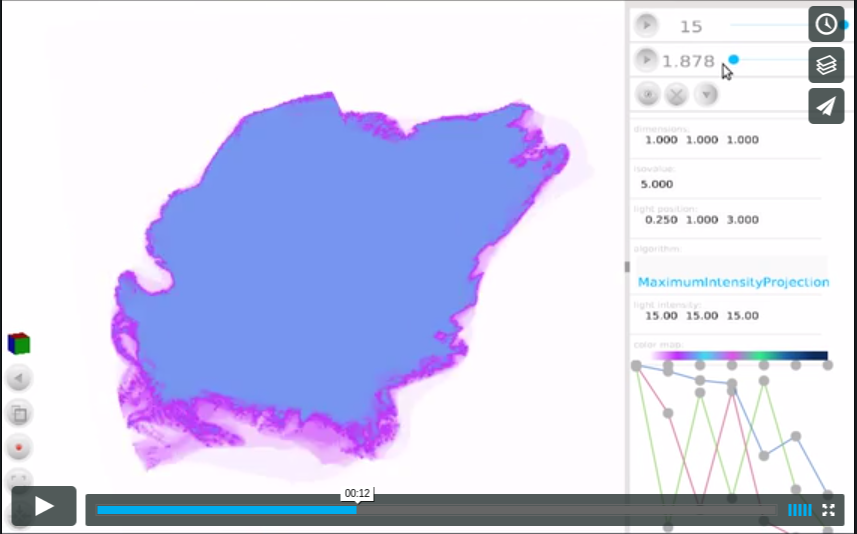Click the blue handle on the 1.878 slider

tap(733, 60)
